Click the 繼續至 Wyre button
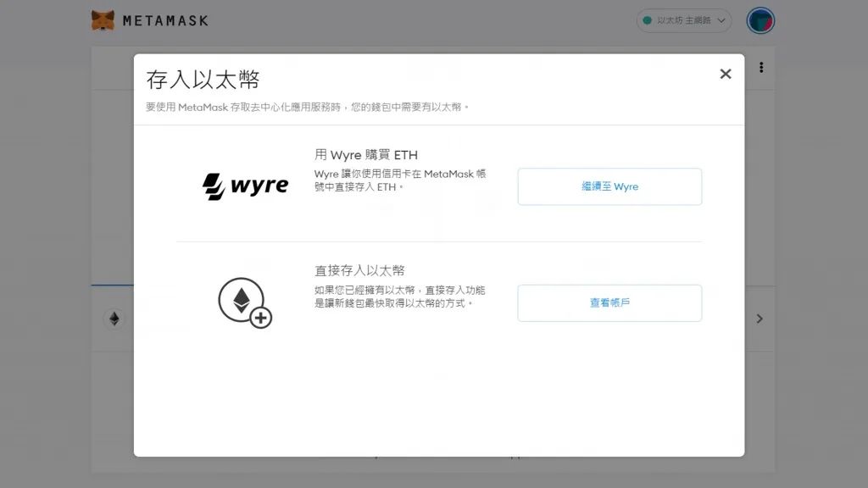Viewport: 868px width, 488px height. pyautogui.click(x=609, y=186)
